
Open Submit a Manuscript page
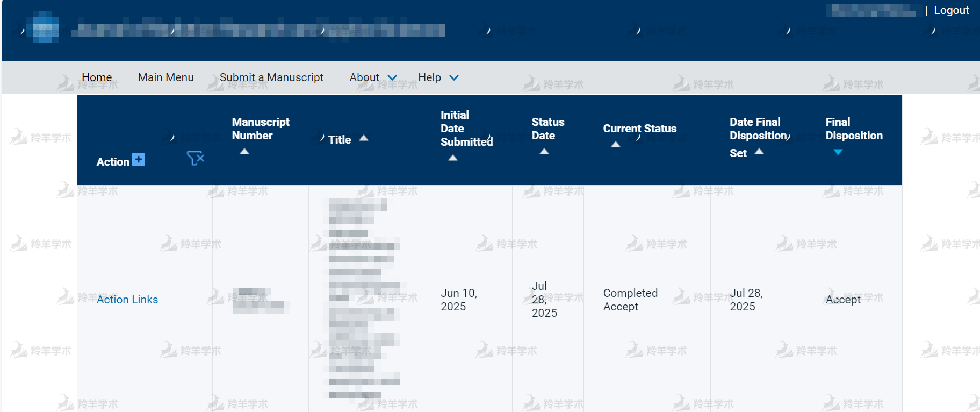(271, 77)
